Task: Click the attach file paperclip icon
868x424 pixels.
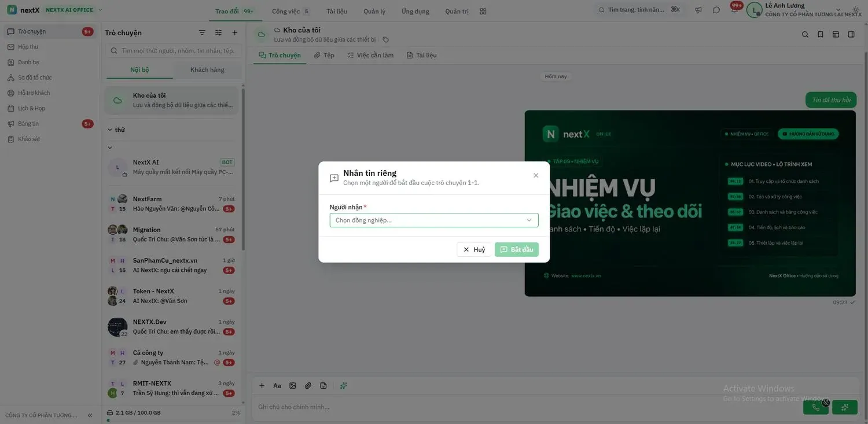Action: 308,386
